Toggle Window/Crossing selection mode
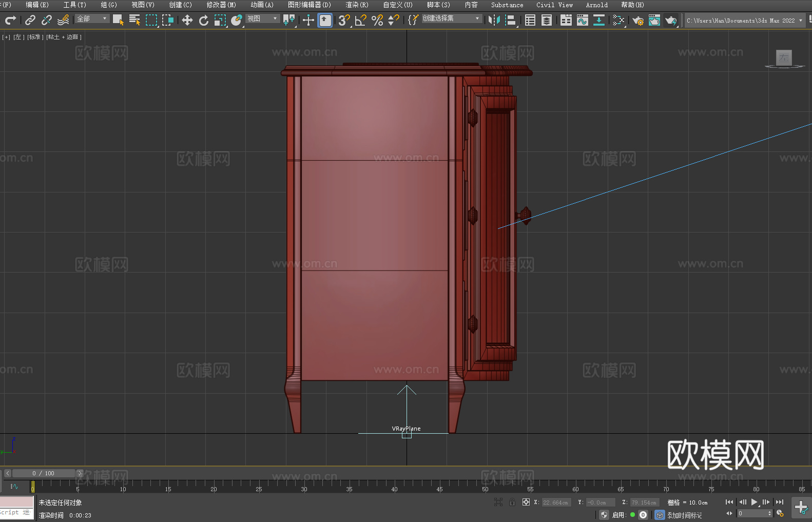This screenshot has width=812, height=522. click(168, 20)
